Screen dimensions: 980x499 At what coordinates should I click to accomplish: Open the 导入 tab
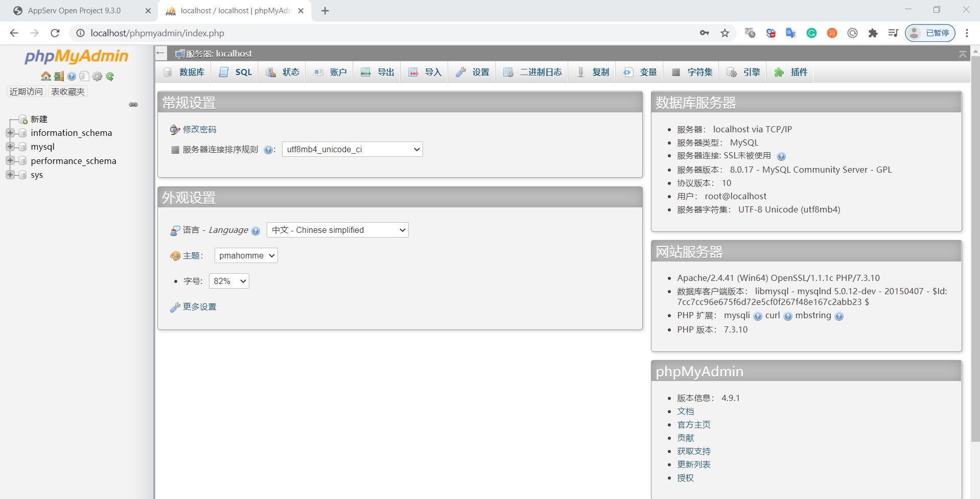point(425,72)
